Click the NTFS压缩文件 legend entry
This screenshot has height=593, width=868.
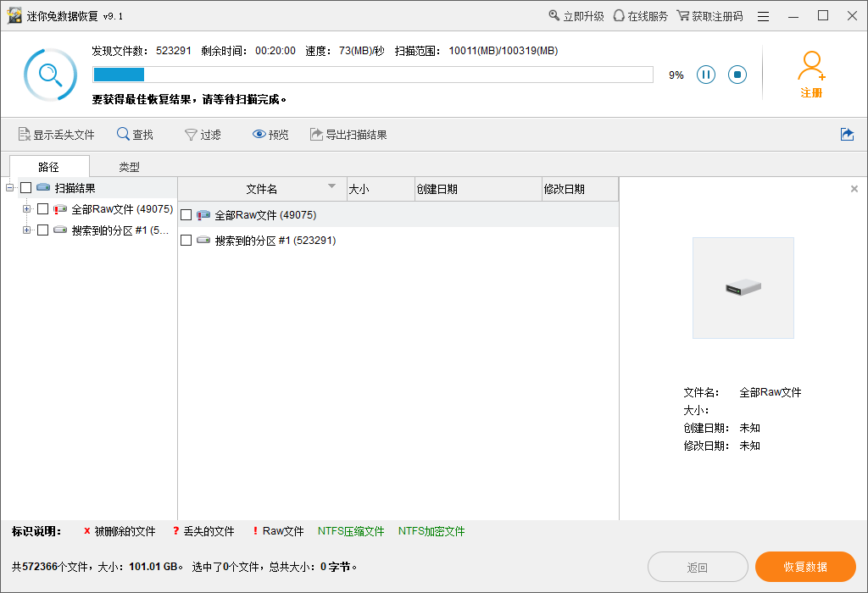[x=351, y=531]
